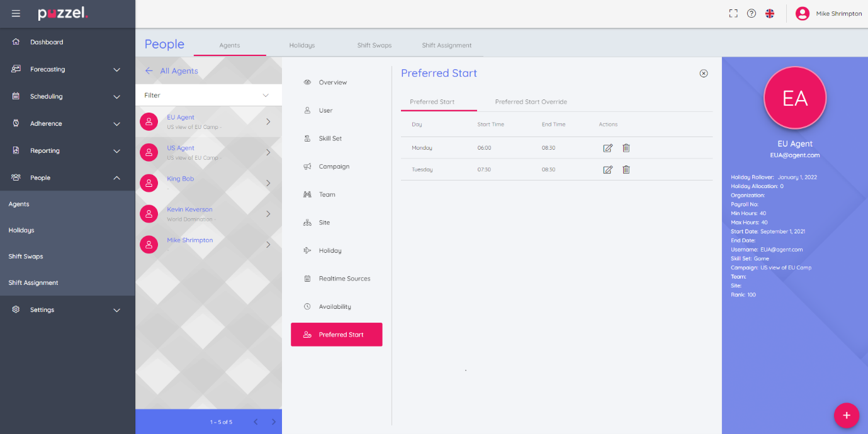The height and width of the screenshot is (434, 868).
Task: Click the edit icon for Monday row
Action: (x=607, y=148)
